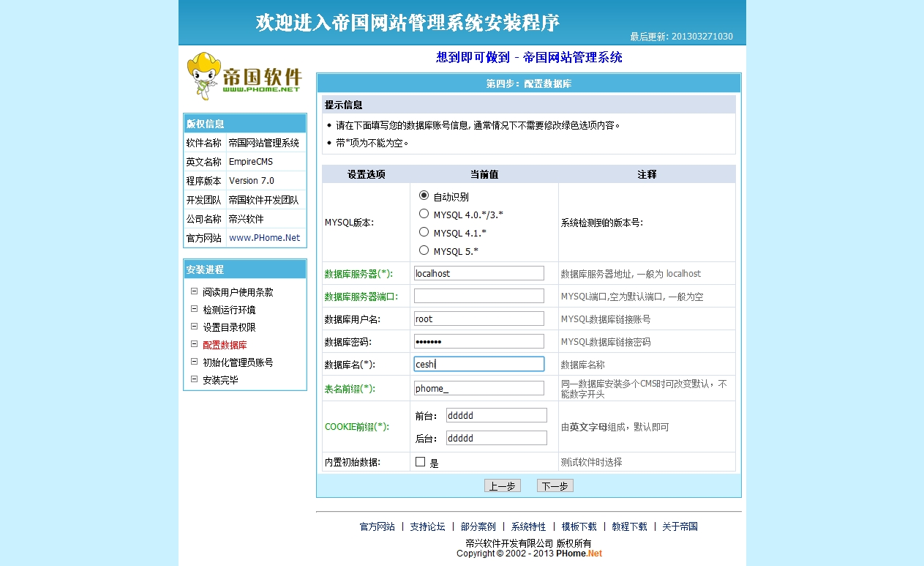Image resolution: width=924 pixels, height=566 pixels.
Task: Click the Version 7.0 value
Action: [252, 181]
